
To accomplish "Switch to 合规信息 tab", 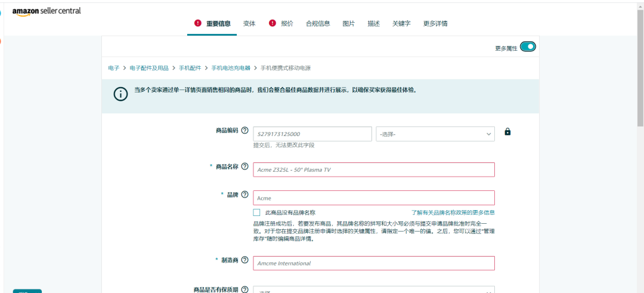I will tap(318, 24).
